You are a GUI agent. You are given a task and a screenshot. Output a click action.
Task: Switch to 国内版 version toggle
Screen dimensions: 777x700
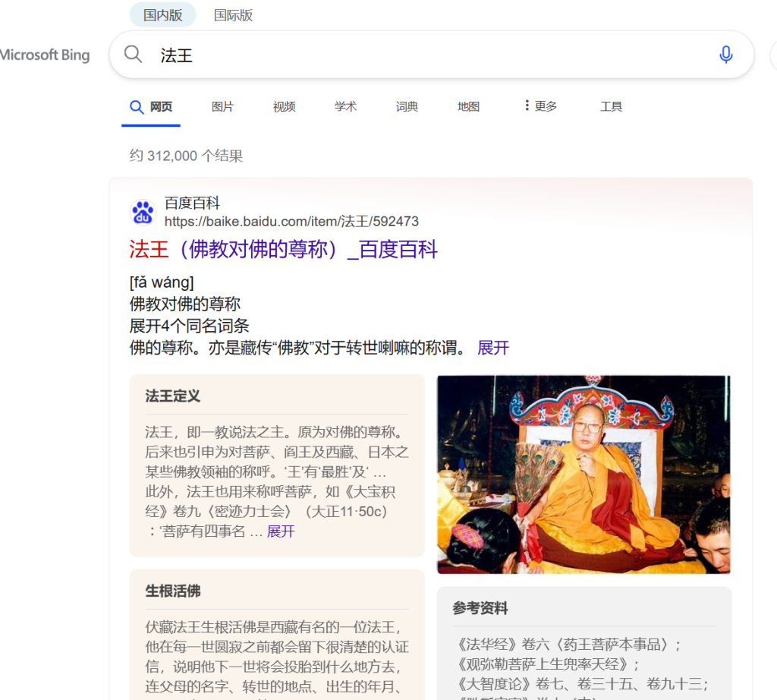tap(162, 15)
